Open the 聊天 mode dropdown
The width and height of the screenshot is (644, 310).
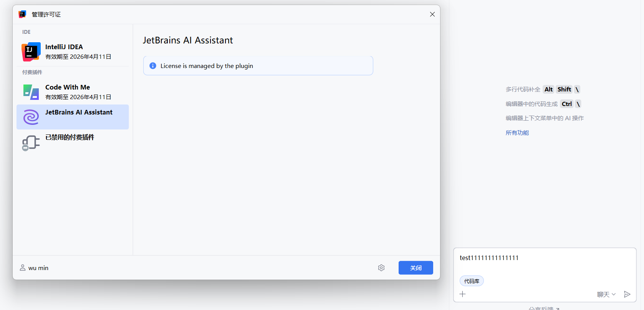[606, 294]
